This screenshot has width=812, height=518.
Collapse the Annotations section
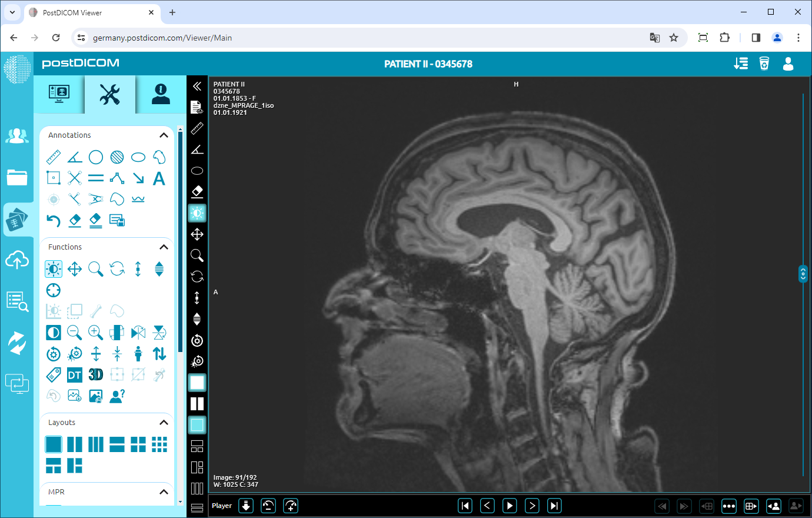point(164,135)
